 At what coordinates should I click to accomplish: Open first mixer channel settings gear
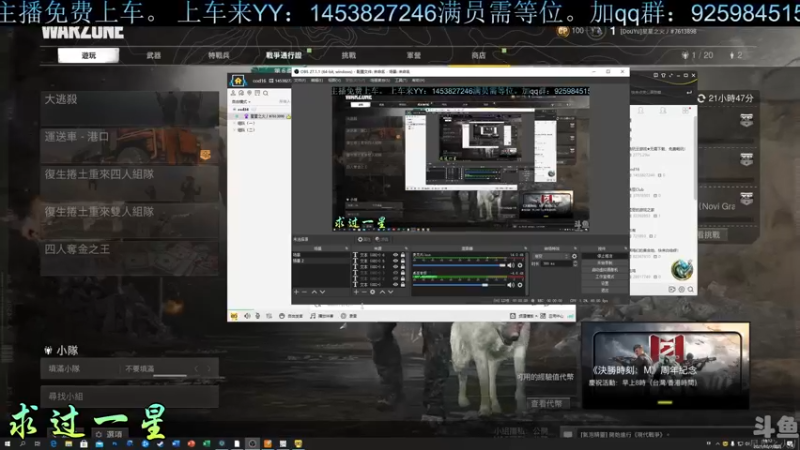coord(520,265)
